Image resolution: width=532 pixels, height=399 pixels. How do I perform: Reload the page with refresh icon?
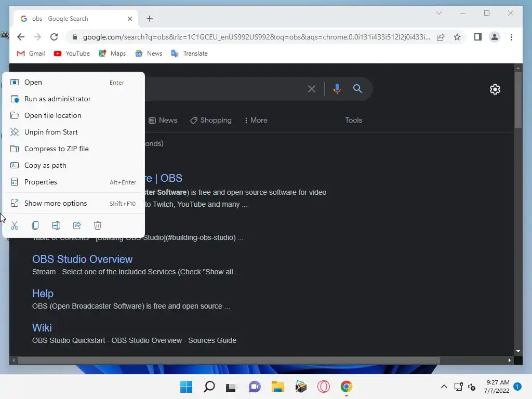coord(54,37)
